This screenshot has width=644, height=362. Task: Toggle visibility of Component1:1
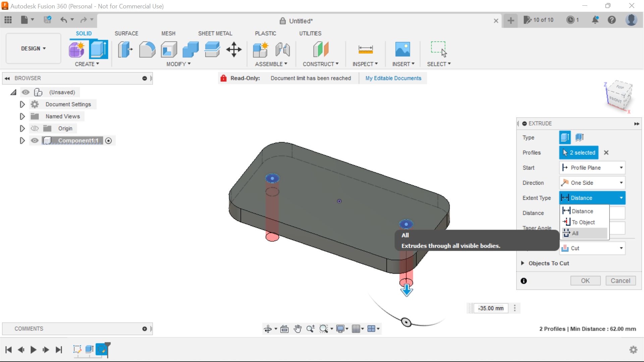pyautogui.click(x=35, y=140)
